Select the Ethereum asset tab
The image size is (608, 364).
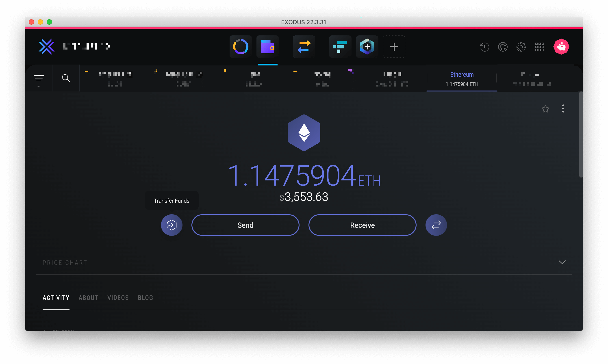[x=462, y=79]
